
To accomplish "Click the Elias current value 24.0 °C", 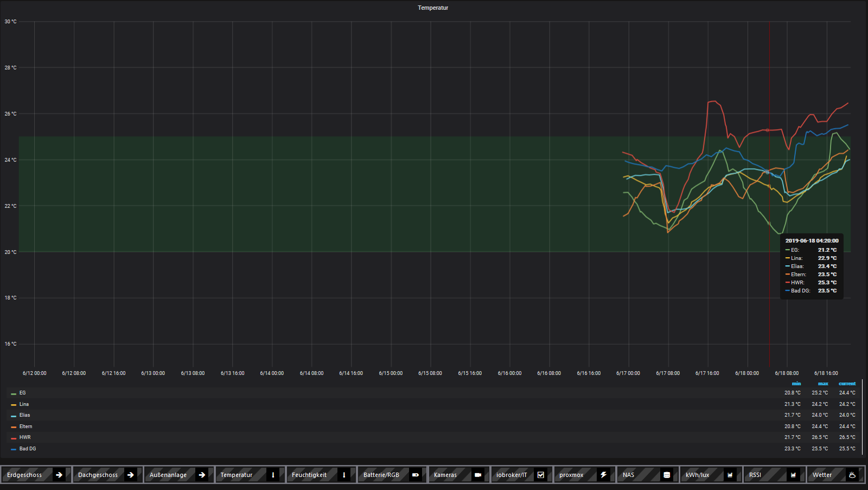I will pyautogui.click(x=847, y=415).
